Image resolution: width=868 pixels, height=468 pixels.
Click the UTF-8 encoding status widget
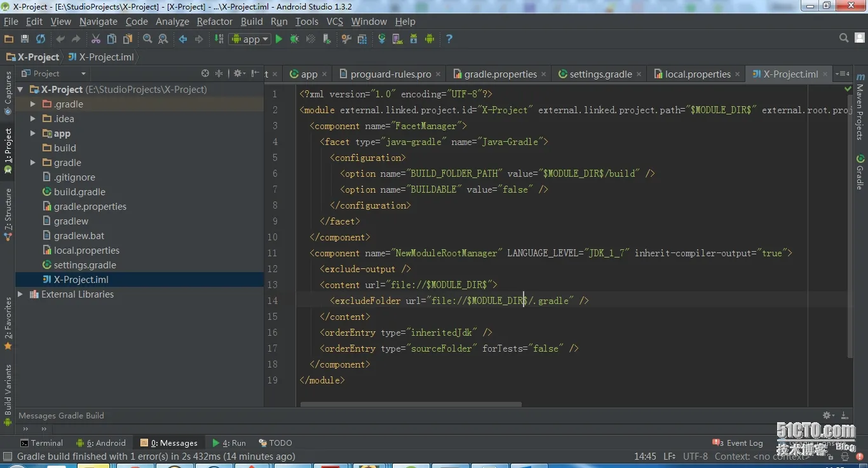point(695,457)
